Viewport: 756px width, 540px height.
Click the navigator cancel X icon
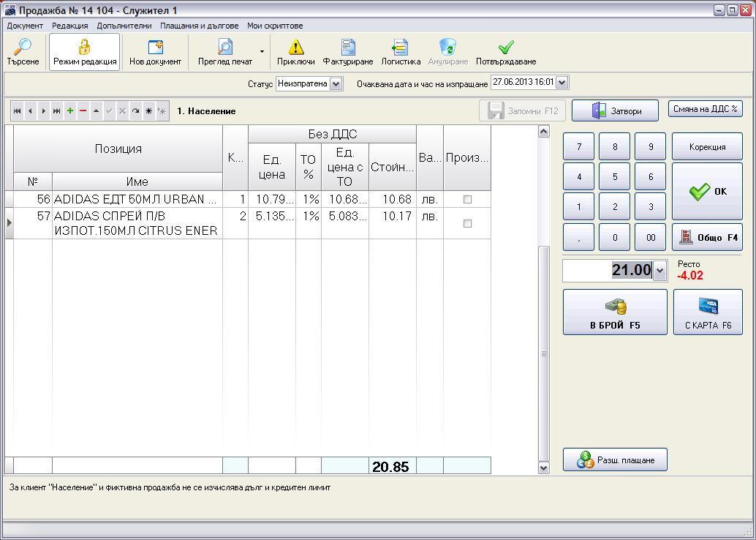click(x=122, y=111)
